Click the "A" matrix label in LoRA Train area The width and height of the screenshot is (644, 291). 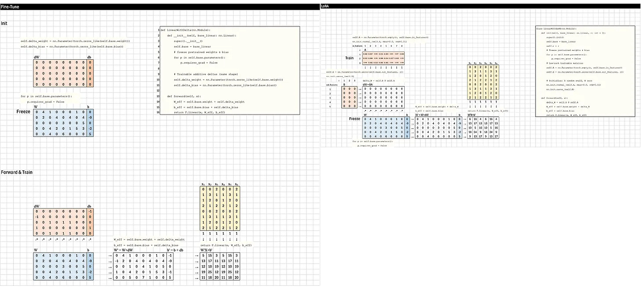point(365,50)
